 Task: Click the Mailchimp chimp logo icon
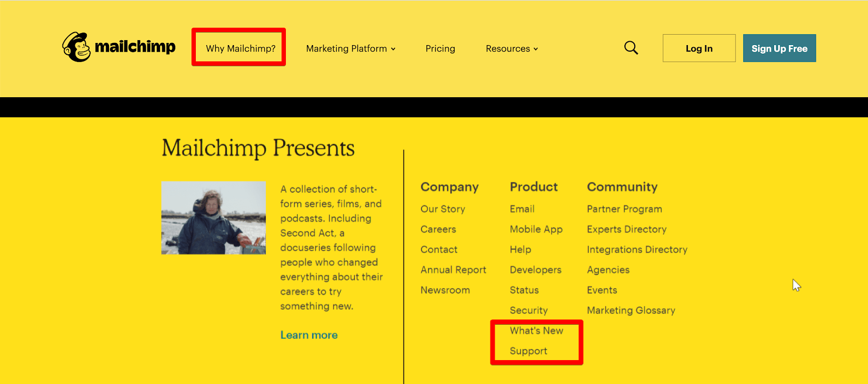click(76, 47)
